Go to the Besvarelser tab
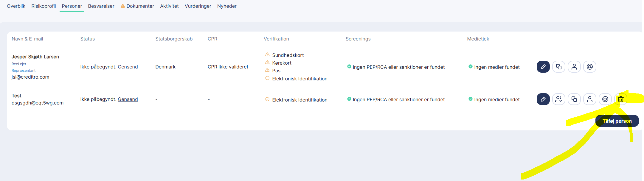This screenshot has width=644, height=181. click(101, 6)
